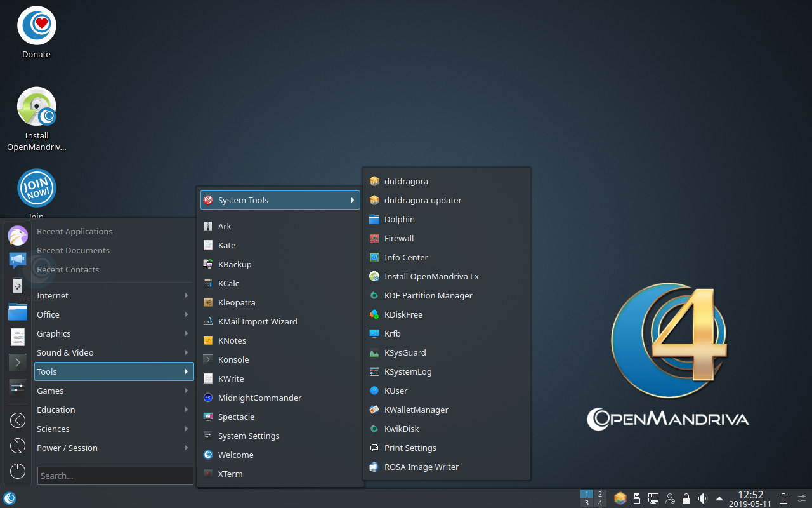Focus the Search field in launcher
Screen dimensions: 812x508
115,476
